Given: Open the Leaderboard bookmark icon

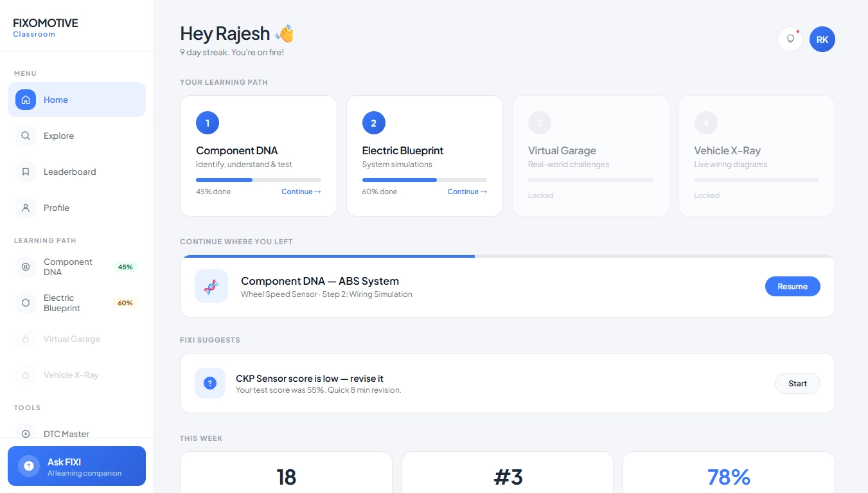Looking at the screenshot, I should pos(26,172).
